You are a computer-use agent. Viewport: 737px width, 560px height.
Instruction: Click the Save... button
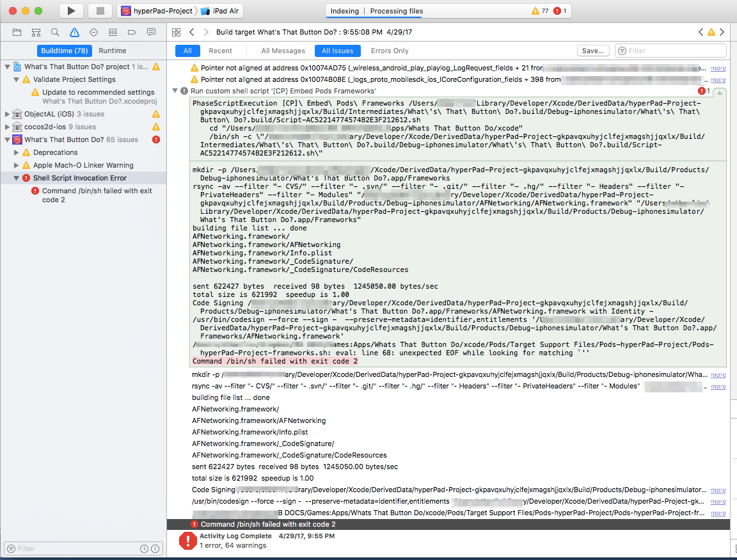[593, 51]
